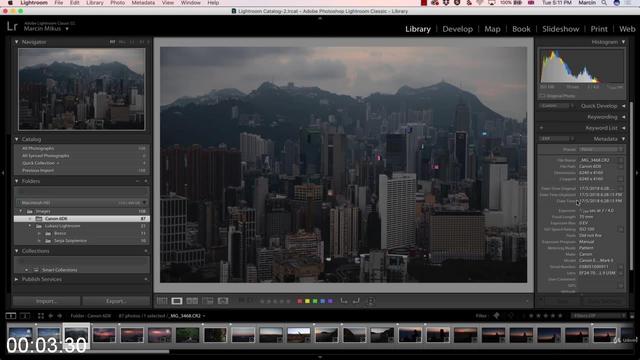Click filmstrip grid view shortcut icon
The image size is (640, 360).
tap(41, 316)
